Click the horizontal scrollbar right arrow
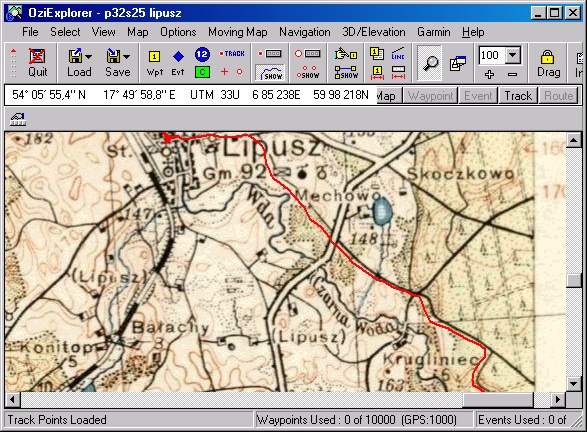Viewport: 587px width, 432px height. [558, 399]
